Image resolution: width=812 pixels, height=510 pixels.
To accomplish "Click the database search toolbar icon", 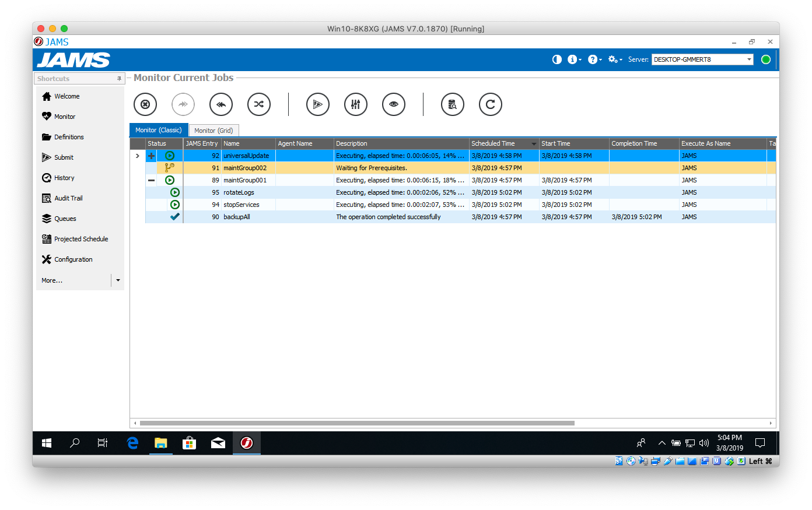I will [452, 104].
